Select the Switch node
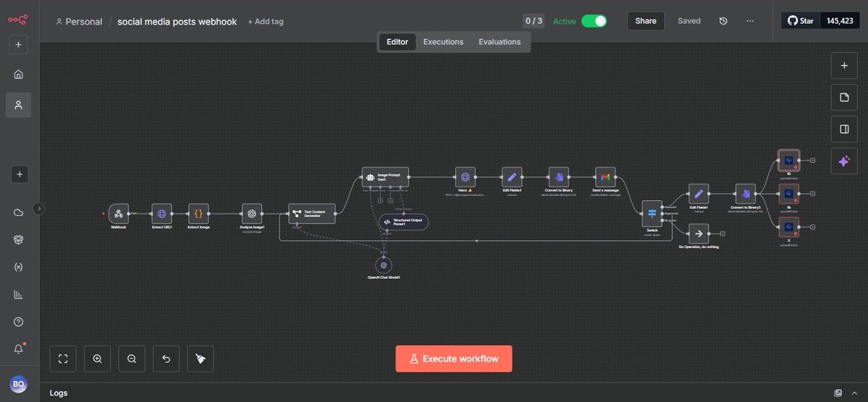Image resolution: width=868 pixels, height=402 pixels. point(652,213)
